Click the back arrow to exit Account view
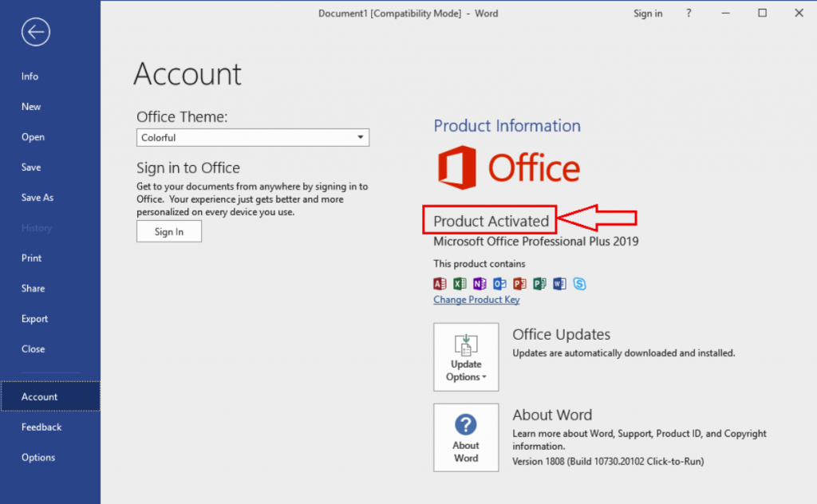The width and height of the screenshot is (817, 504). pos(35,32)
